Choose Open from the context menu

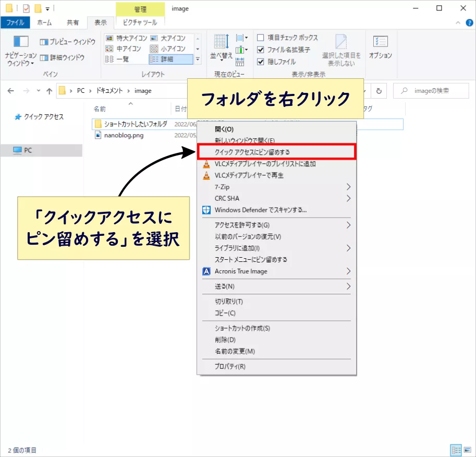pyautogui.click(x=276, y=129)
